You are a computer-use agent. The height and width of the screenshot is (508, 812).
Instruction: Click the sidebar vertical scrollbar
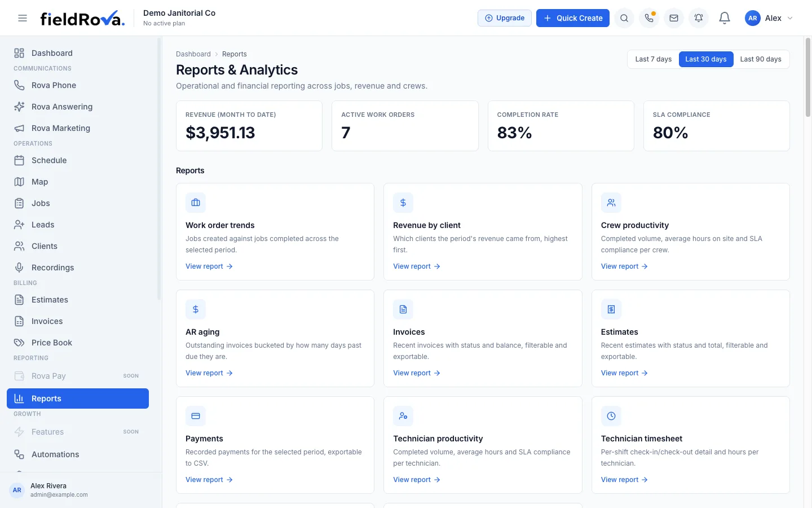click(159, 169)
